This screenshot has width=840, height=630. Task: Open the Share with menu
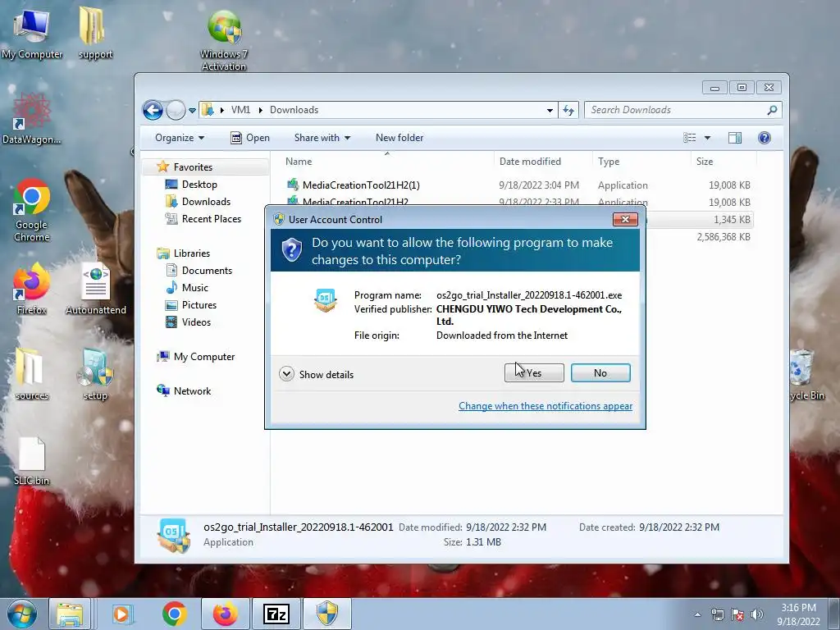pos(322,138)
